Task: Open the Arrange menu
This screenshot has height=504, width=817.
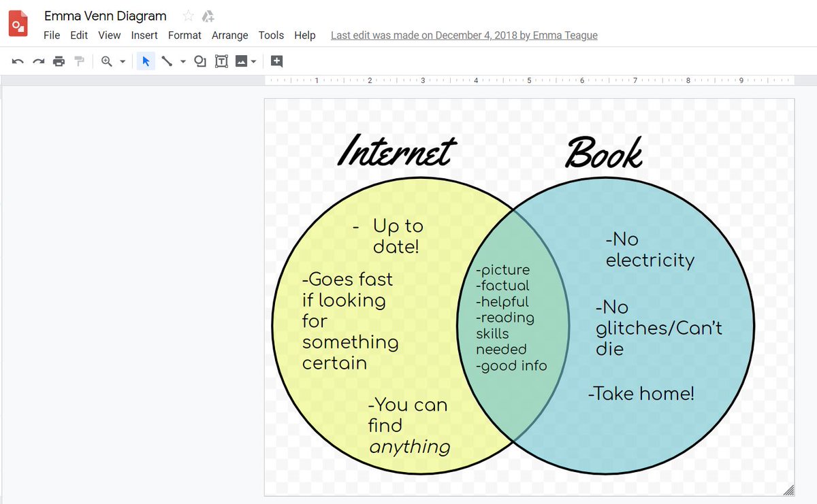Action: point(230,35)
